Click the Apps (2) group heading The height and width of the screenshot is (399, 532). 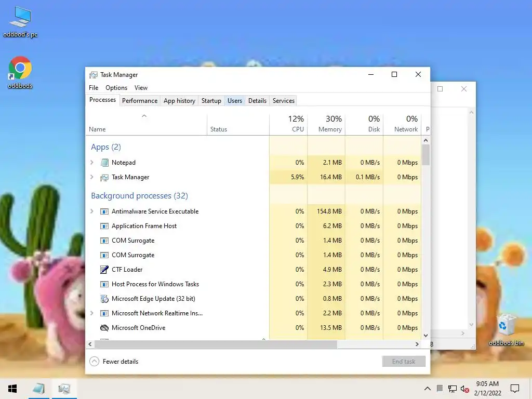[x=106, y=147]
